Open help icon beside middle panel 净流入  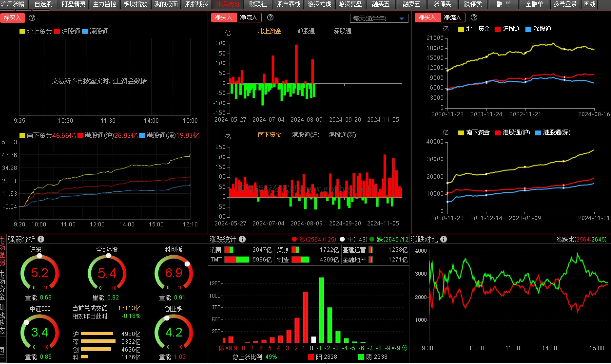pyautogui.click(x=270, y=18)
